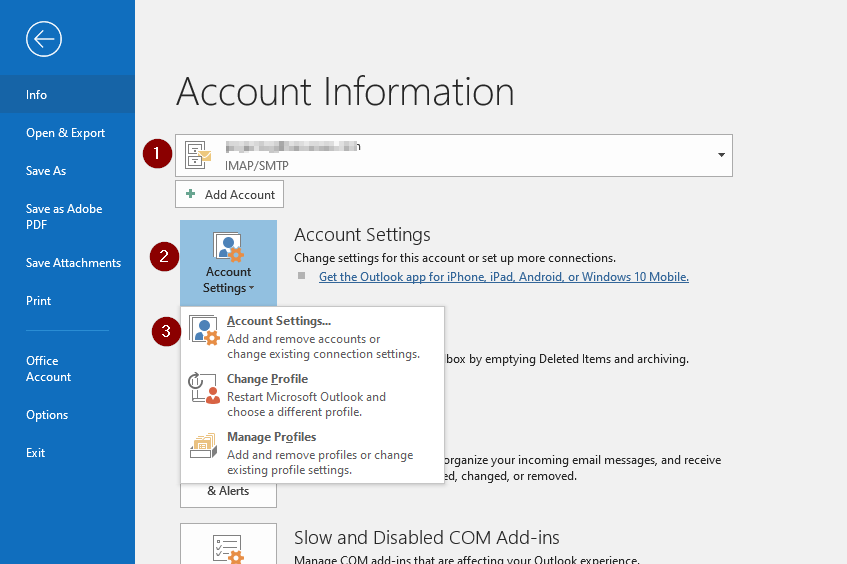Select Manage Profiles menu entry
847x564 pixels.
[x=313, y=453]
